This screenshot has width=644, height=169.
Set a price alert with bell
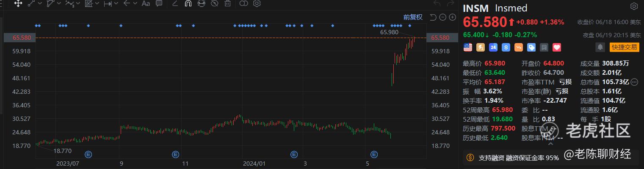click(x=599, y=47)
